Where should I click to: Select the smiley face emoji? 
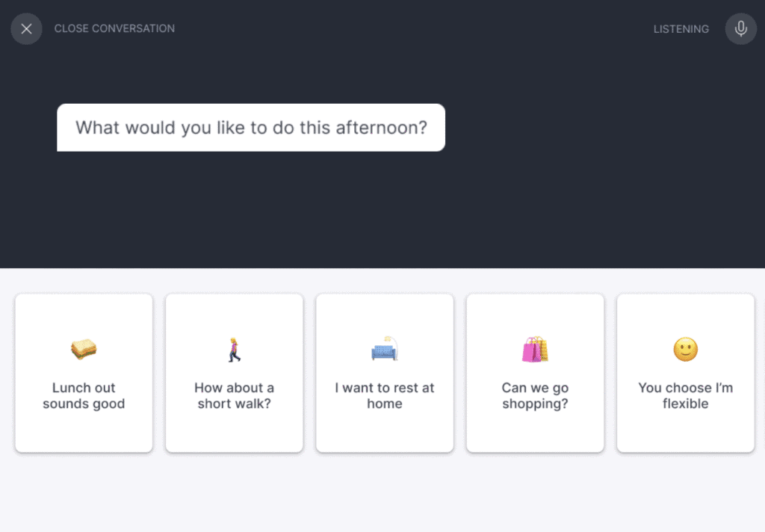tap(685, 349)
